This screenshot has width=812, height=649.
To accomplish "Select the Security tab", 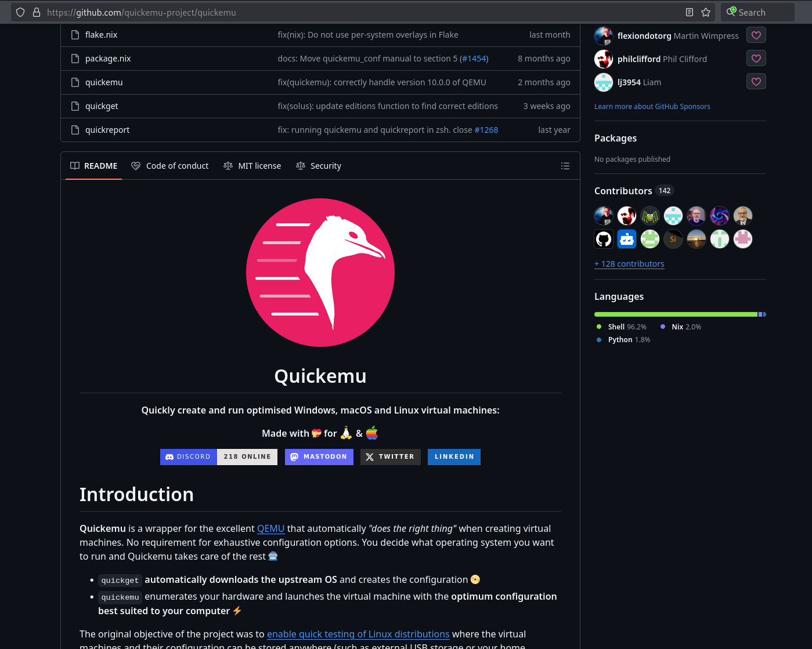I will coord(319,166).
